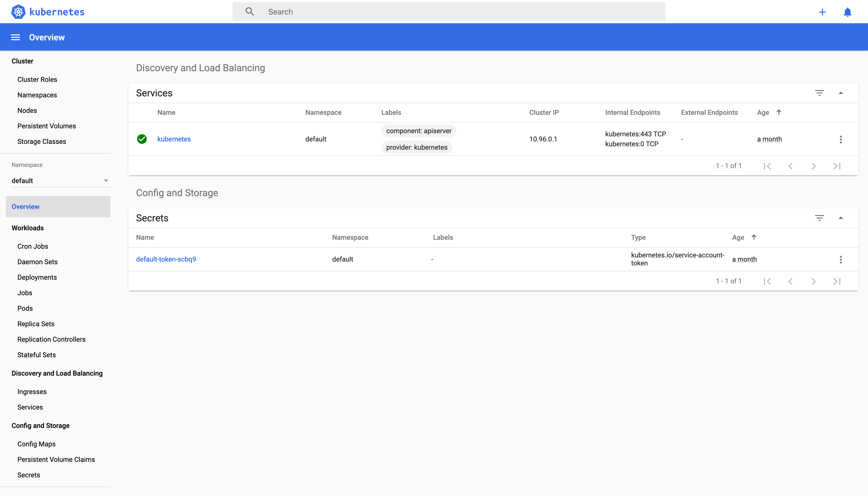This screenshot has width=868, height=496.
Task: Select the Persistent Volumes cluster menu item
Action: coord(46,126)
